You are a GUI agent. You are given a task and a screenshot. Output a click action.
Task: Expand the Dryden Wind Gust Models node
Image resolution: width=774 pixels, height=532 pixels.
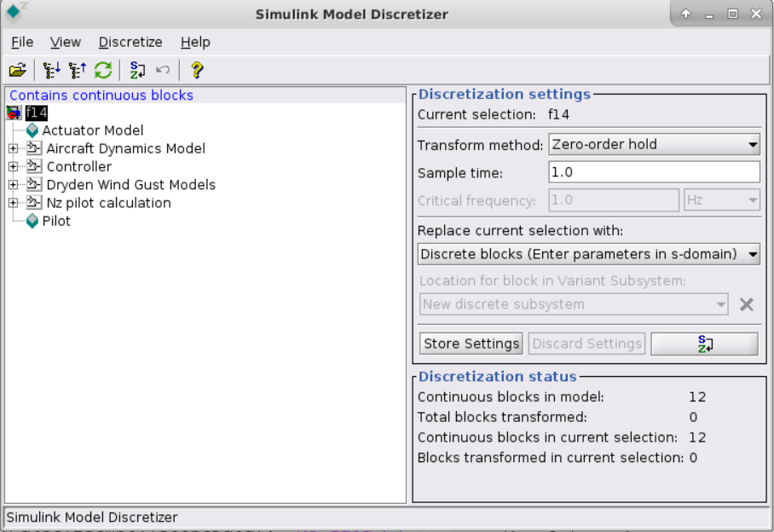[13, 184]
